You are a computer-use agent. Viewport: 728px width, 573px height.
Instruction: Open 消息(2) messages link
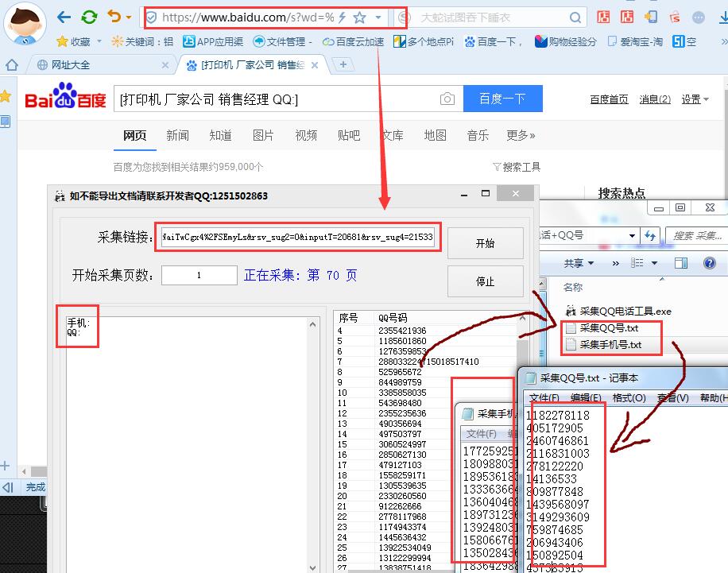[x=655, y=99]
